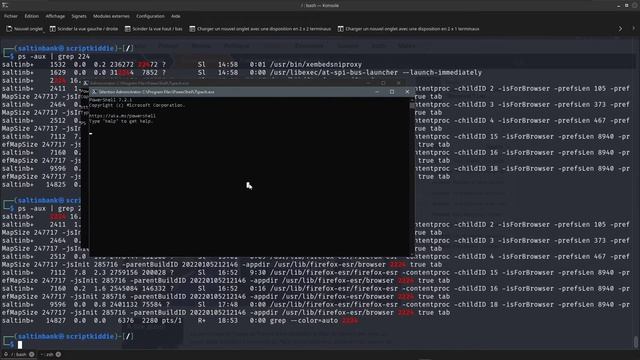Image resolution: width=640 pixels, height=360 pixels.
Task: Click the bottom Konsole prompt cursor
Action: pos(20,344)
